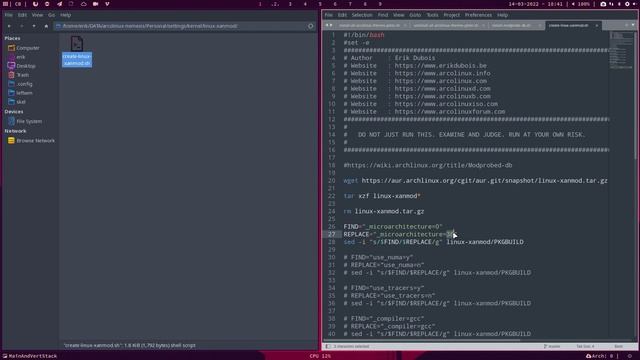640x360 pixels.
Task: Open the file manager Go menu
Action: 51,15
